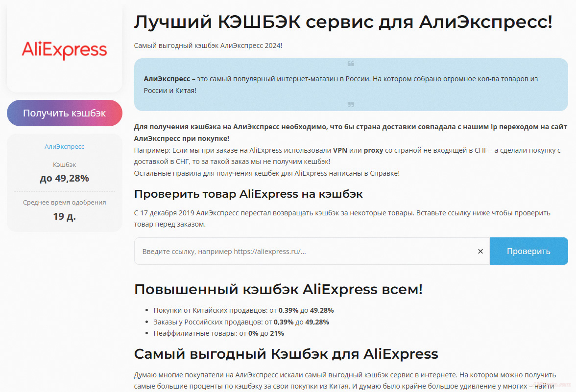
Task: Click the opening quote mark icon
Action: click(x=351, y=64)
